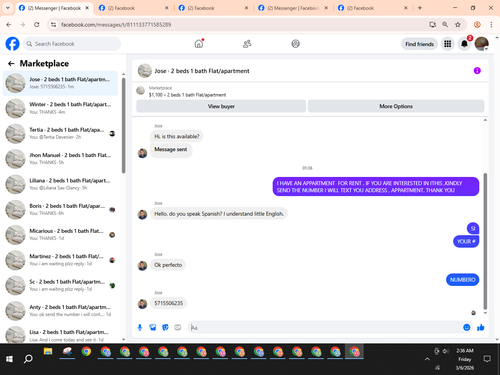
Task: Click the Find friends button
Action: tap(419, 44)
